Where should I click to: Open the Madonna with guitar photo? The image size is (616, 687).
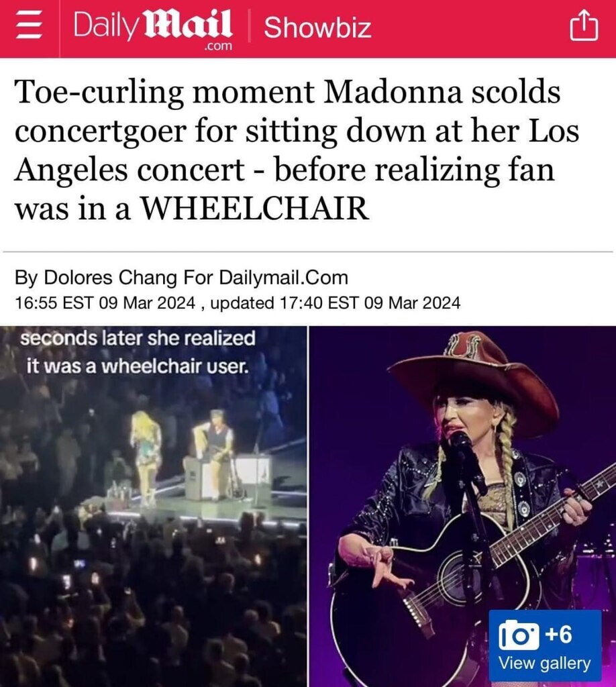[x=462, y=507]
